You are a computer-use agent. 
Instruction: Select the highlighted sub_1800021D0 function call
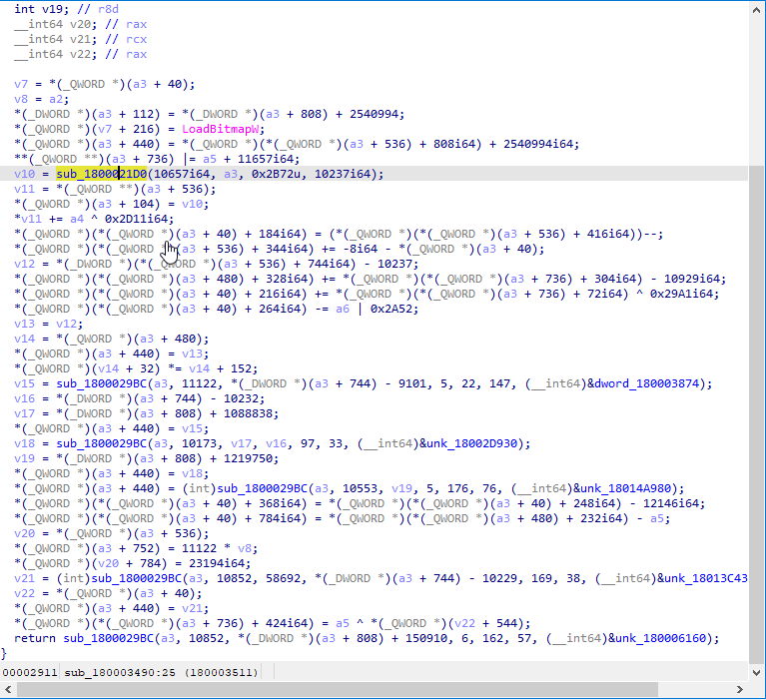[101, 174]
